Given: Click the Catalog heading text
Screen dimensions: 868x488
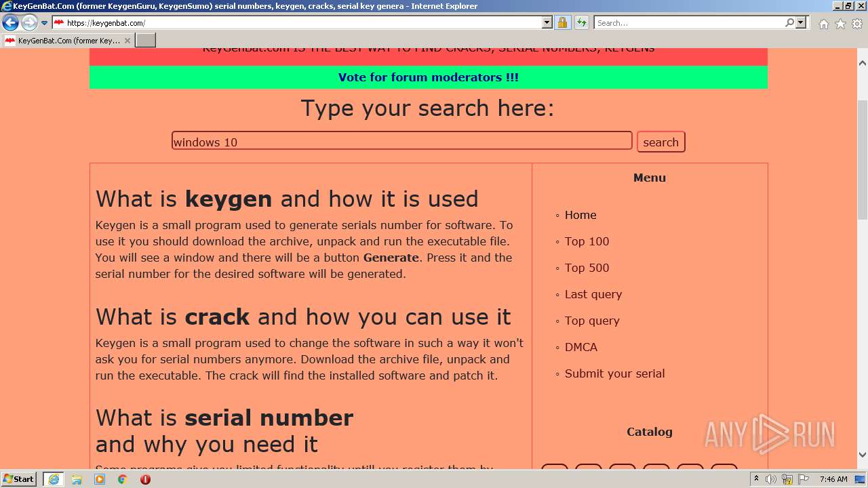Looking at the screenshot, I should pyautogui.click(x=650, y=432).
